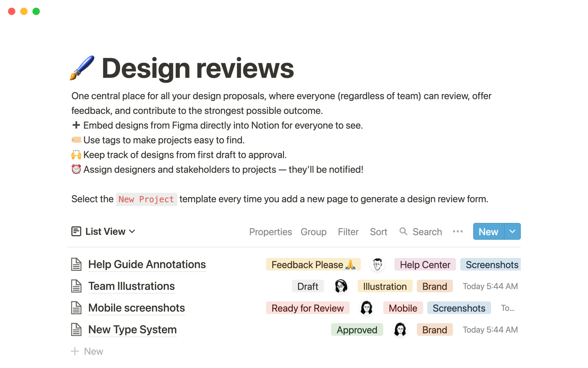Image resolution: width=588 pixels, height=368 pixels.
Task: Open the blue New button dropdown arrow
Action: tap(512, 232)
